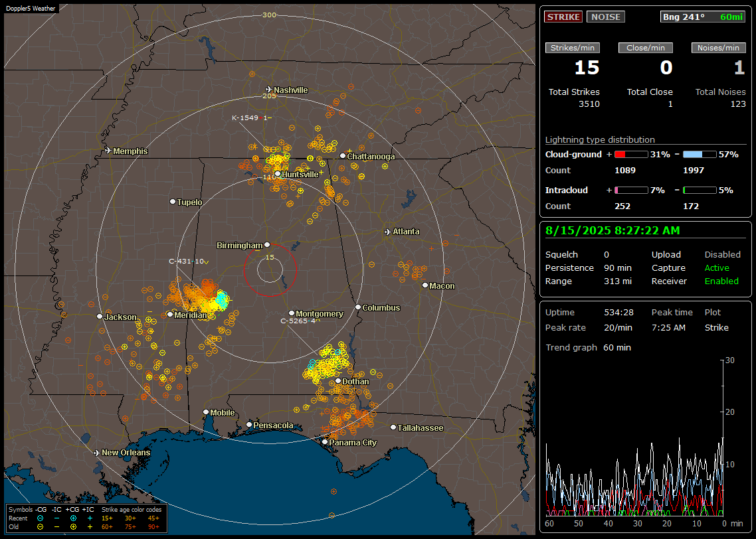Click the Persistence value 90 min
756x539 pixels.
(x=618, y=268)
